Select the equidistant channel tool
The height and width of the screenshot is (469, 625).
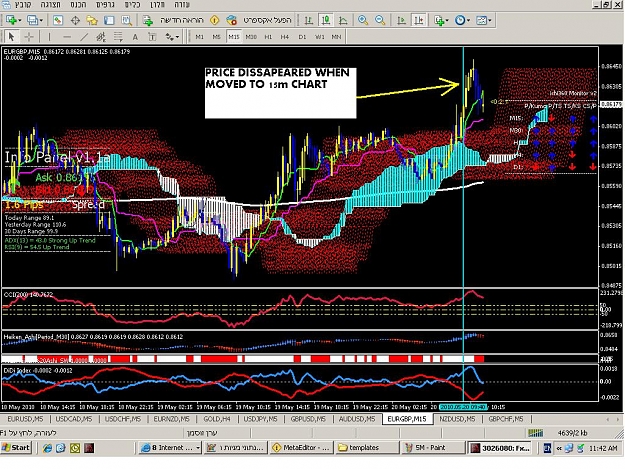101,37
